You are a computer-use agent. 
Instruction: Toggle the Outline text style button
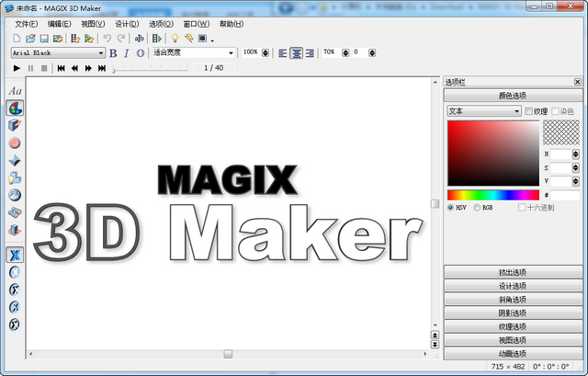click(x=141, y=53)
